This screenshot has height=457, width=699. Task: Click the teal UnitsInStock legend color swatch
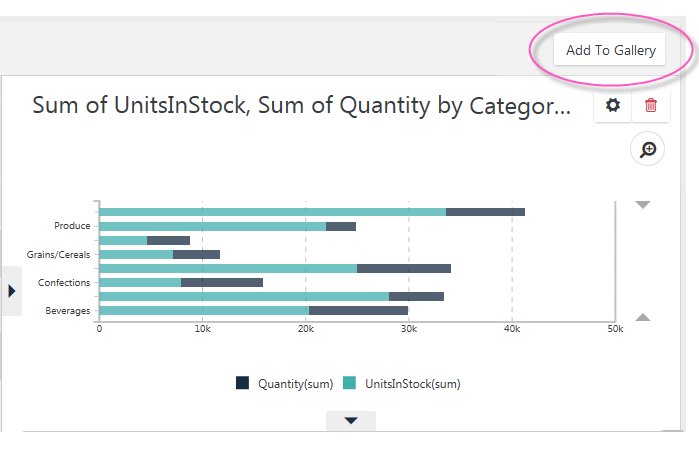pyautogui.click(x=350, y=383)
